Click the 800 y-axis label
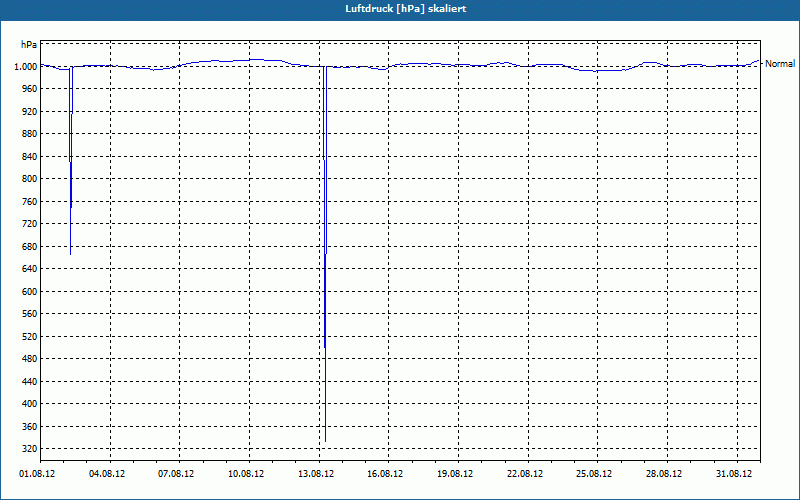 pyautogui.click(x=29, y=179)
